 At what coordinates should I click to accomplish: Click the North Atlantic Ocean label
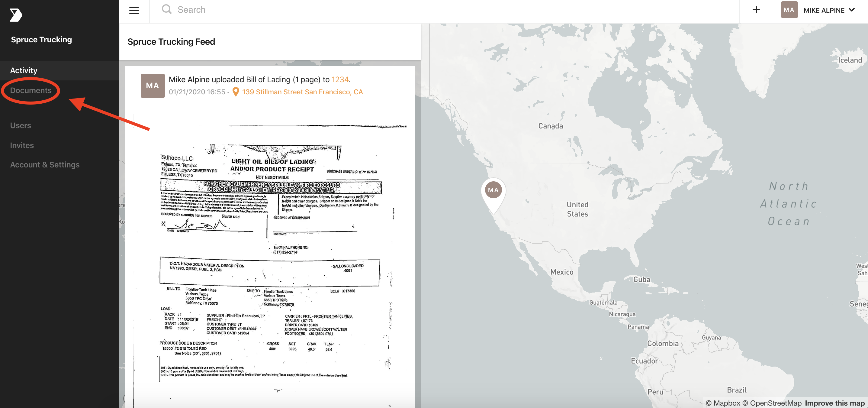coord(789,204)
